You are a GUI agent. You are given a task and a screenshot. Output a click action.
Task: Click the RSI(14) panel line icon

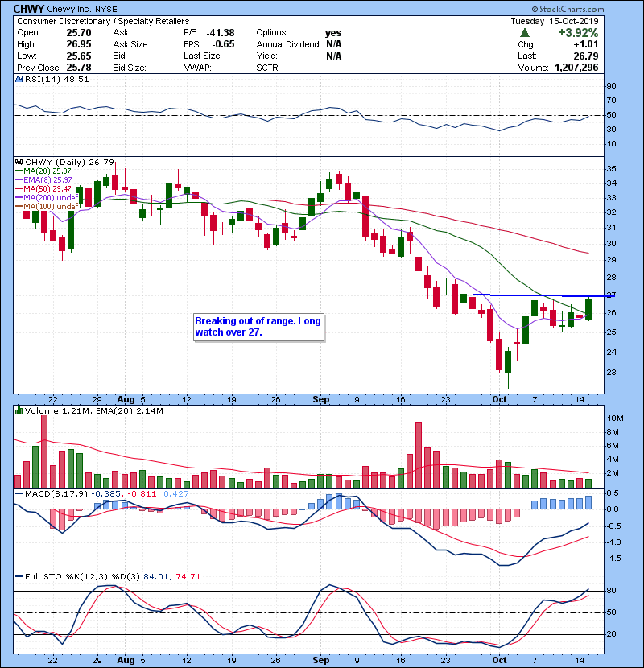tap(19, 79)
